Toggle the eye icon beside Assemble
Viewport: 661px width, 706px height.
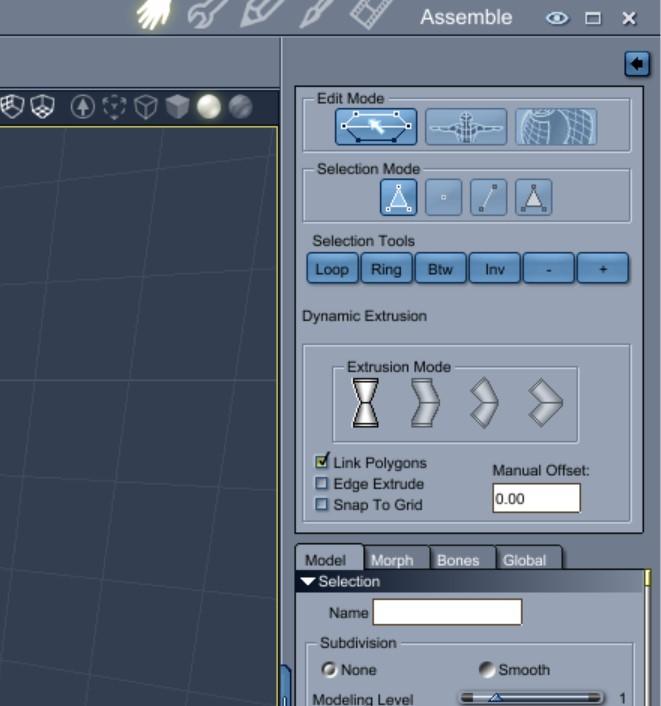(x=557, y=18)
